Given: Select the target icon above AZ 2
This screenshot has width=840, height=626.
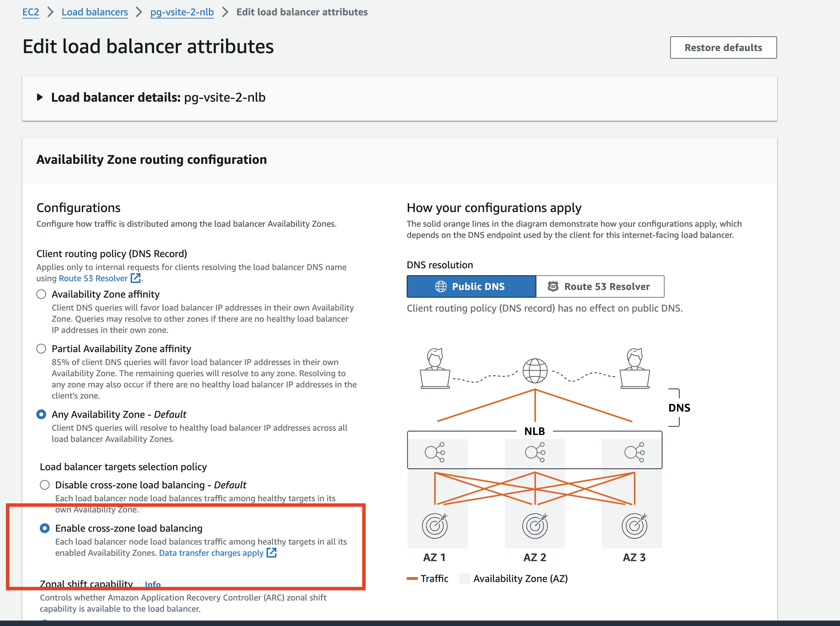Looking at the screenshot, I should pos(535,526).
